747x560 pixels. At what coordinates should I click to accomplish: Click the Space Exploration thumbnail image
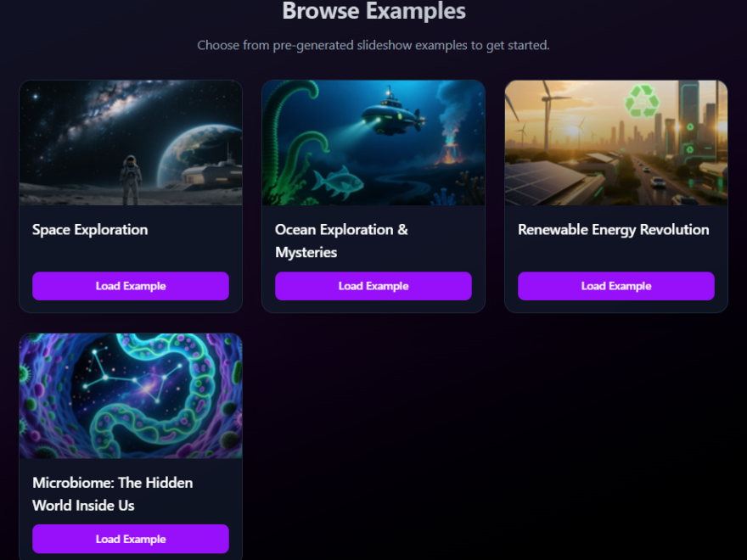[x=130, y=142]
